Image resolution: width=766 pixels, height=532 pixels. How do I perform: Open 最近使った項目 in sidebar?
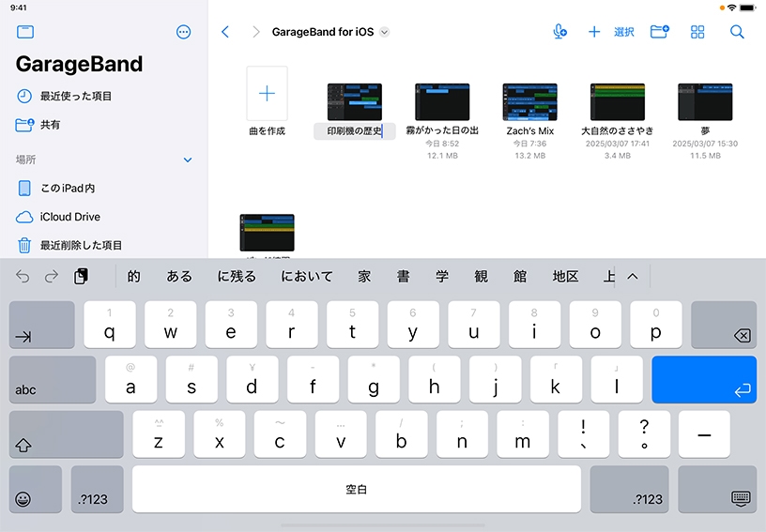(x=75, y=96)
